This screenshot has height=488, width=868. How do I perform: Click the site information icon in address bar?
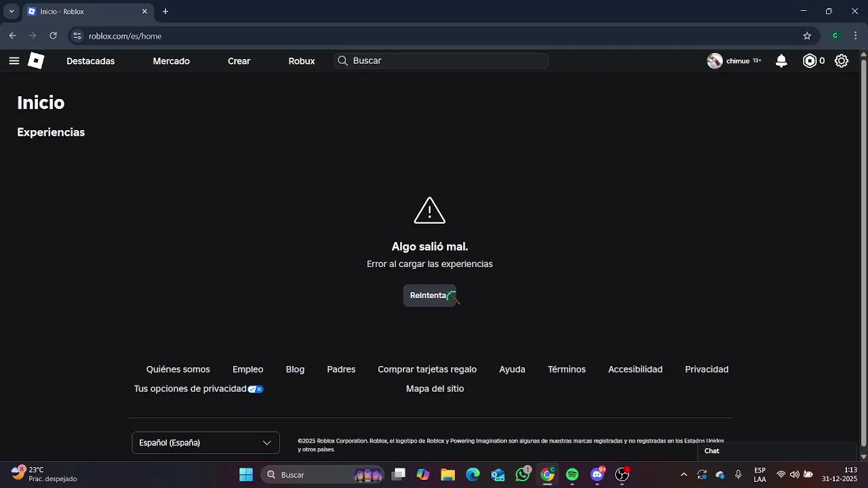(77, 36)
